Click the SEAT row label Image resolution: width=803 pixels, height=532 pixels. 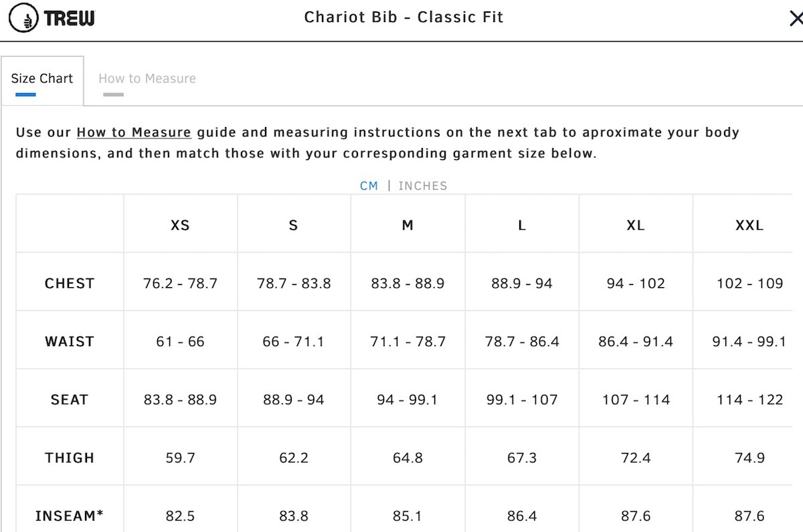(x=70, y=400)
